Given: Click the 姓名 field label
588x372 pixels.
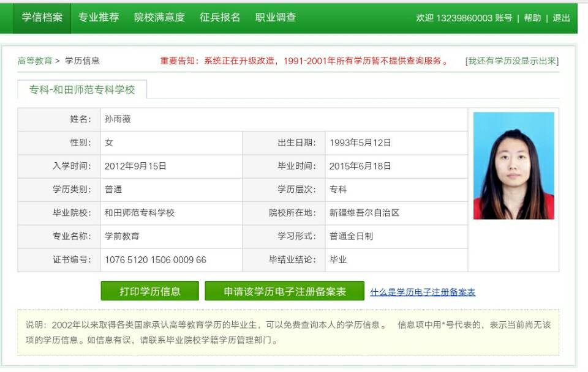Looking at the screenshot, I should coord(81,119).
